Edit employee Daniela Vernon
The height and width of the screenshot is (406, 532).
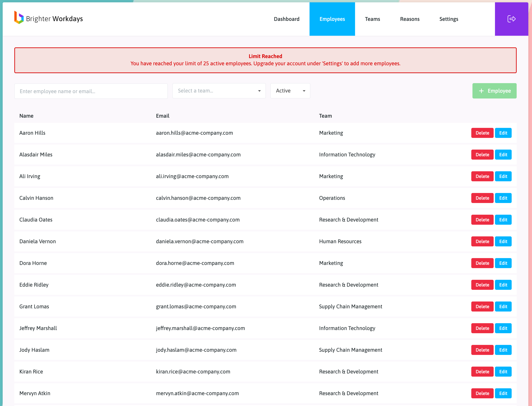pyautogui.click(x=503, y=241)
